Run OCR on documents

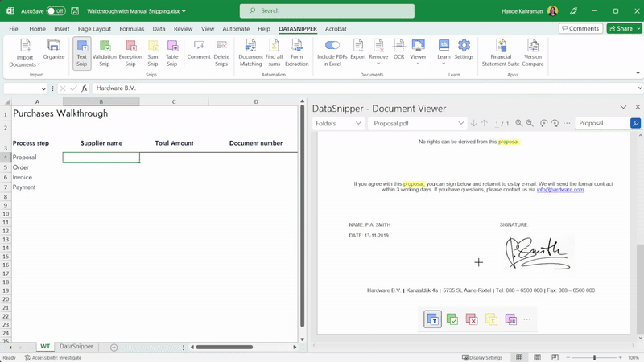(x=398, y=49)
